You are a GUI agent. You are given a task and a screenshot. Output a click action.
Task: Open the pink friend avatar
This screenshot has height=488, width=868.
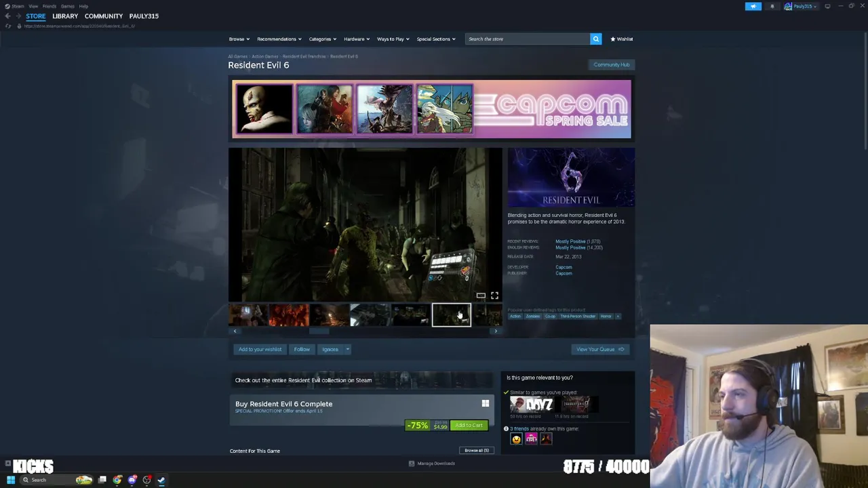[531, 439]
